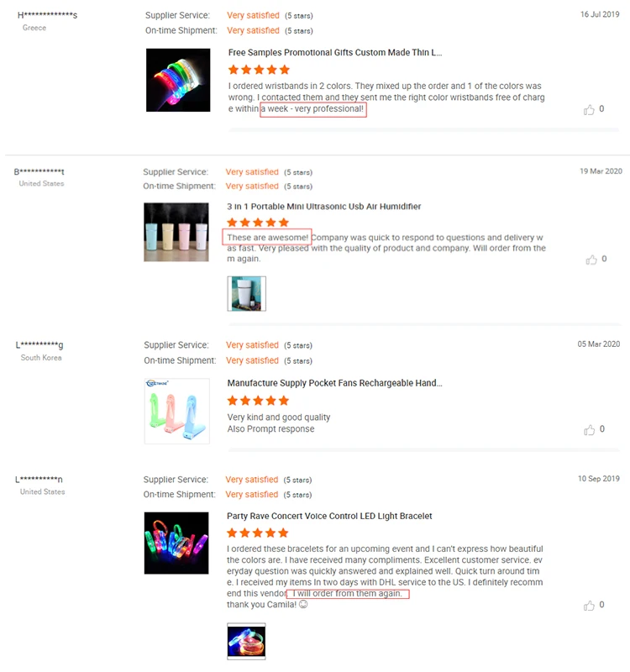Open the LED wristbands product thumbnail
Image resolution: width=630 pixels, height=672 pixels.
pos(178,80)
